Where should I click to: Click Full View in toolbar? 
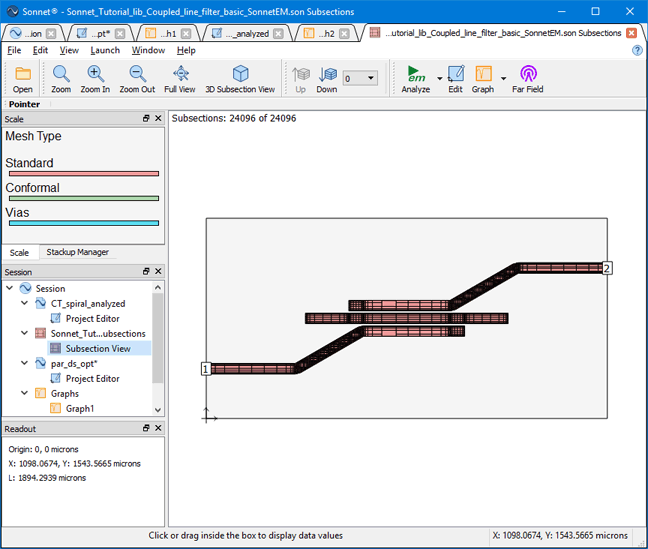point(180,79)
